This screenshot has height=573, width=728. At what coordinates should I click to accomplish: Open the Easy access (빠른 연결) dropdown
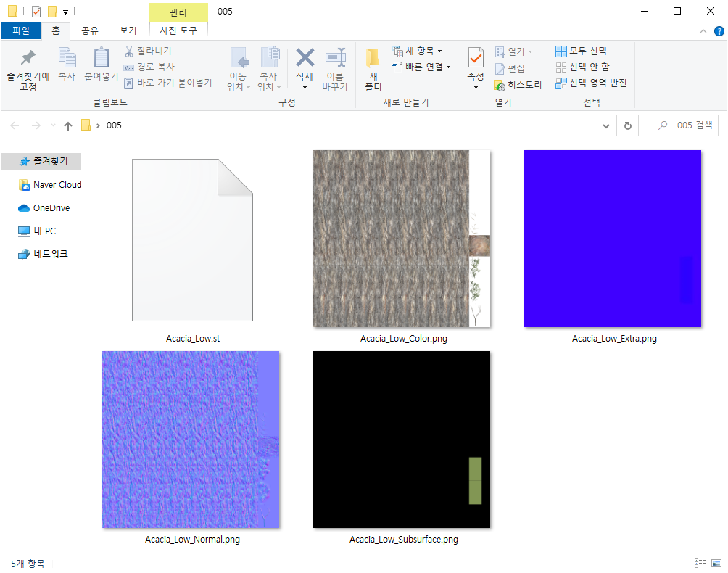click(x=421, y=67)
